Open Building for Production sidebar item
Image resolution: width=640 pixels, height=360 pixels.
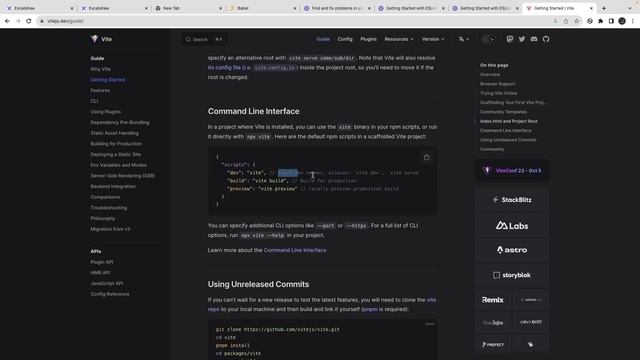click(x=116, y=144)
